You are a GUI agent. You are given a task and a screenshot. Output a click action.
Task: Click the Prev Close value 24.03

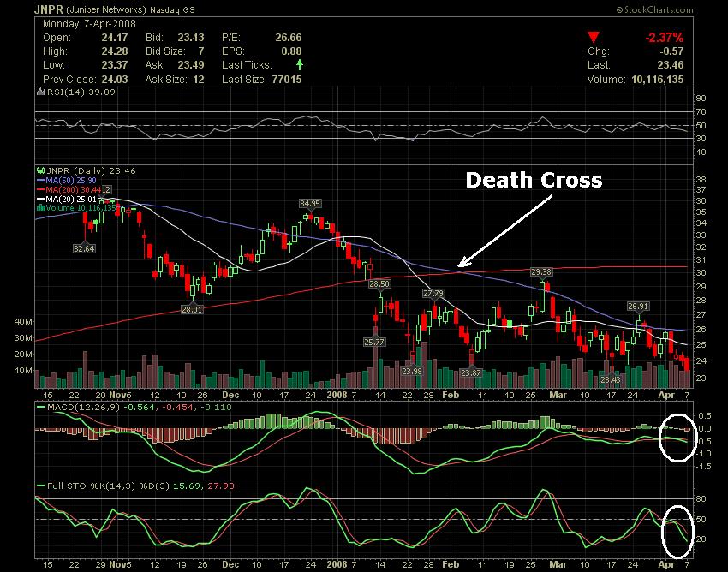coord(114,79)
